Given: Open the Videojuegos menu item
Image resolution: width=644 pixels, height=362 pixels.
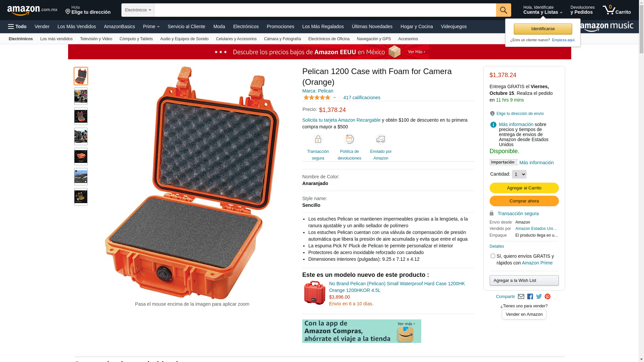Looking at the screenshot, I should click(453, 26).
